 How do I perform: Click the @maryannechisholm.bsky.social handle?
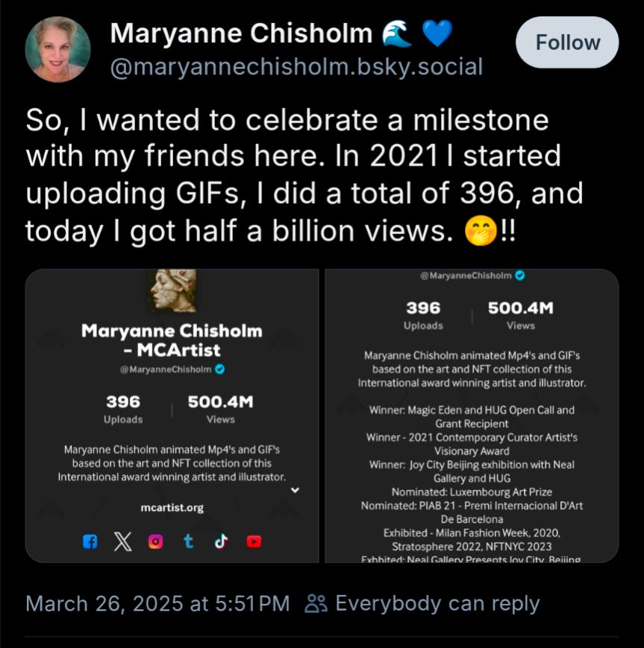tap(296, 67)
